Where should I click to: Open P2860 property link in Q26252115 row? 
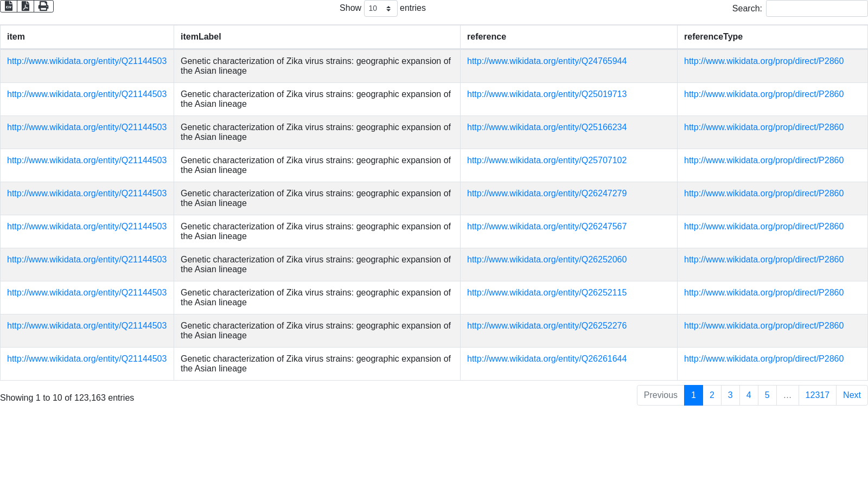point(763,293)
